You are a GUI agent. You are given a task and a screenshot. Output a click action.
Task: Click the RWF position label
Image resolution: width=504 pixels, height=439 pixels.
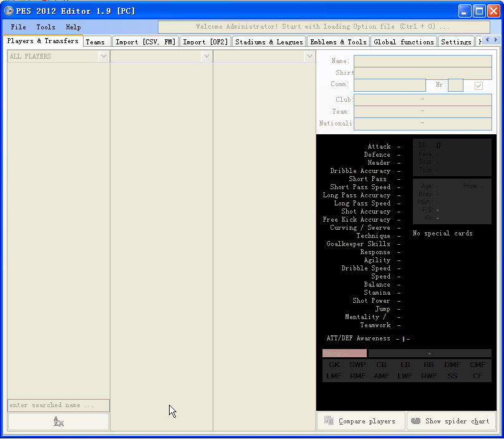(x=429, y=376)
